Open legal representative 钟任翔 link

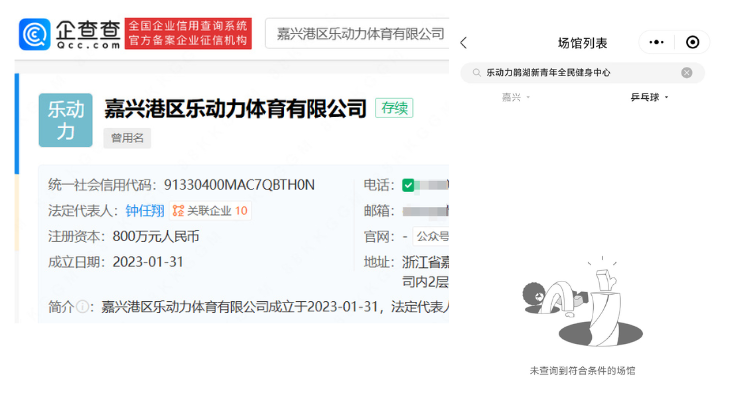click(145, 211)
